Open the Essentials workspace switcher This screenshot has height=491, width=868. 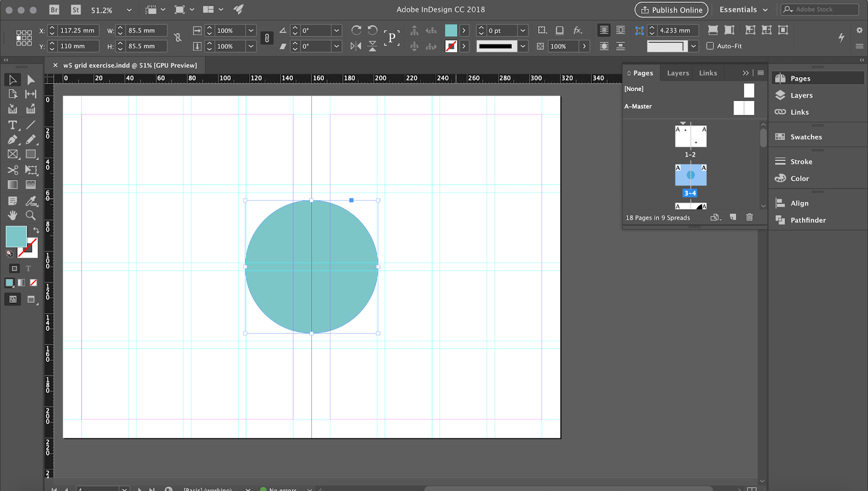(x=743, y=9)
